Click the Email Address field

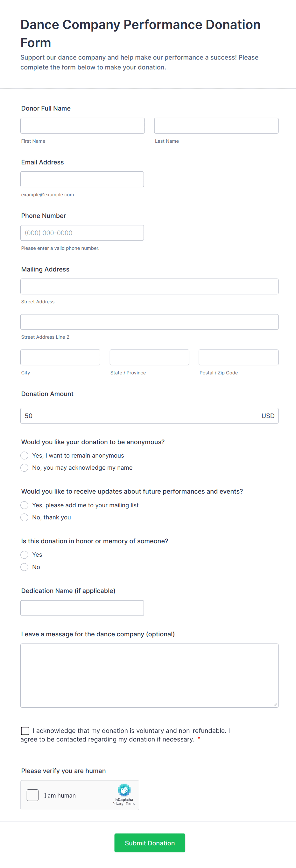[82, 179]
